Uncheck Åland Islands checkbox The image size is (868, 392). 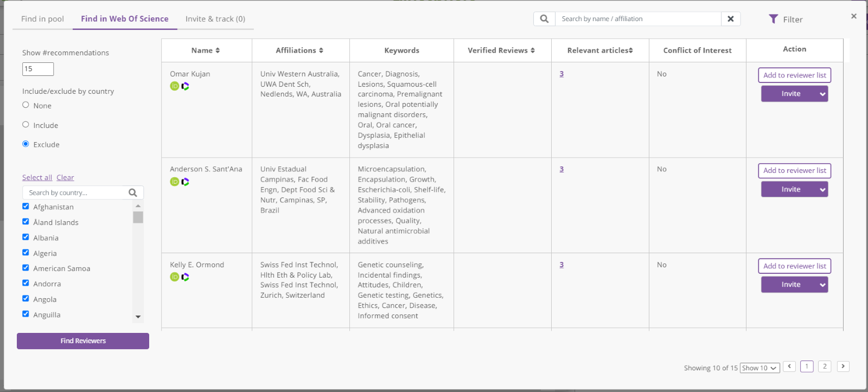[25, 221]
